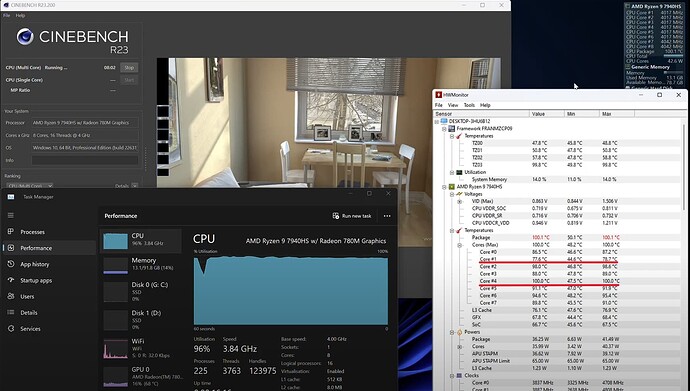This screenshot has width=690, height=391.
Task: Open the three-dot more options menu
Action: click(387, 216)
